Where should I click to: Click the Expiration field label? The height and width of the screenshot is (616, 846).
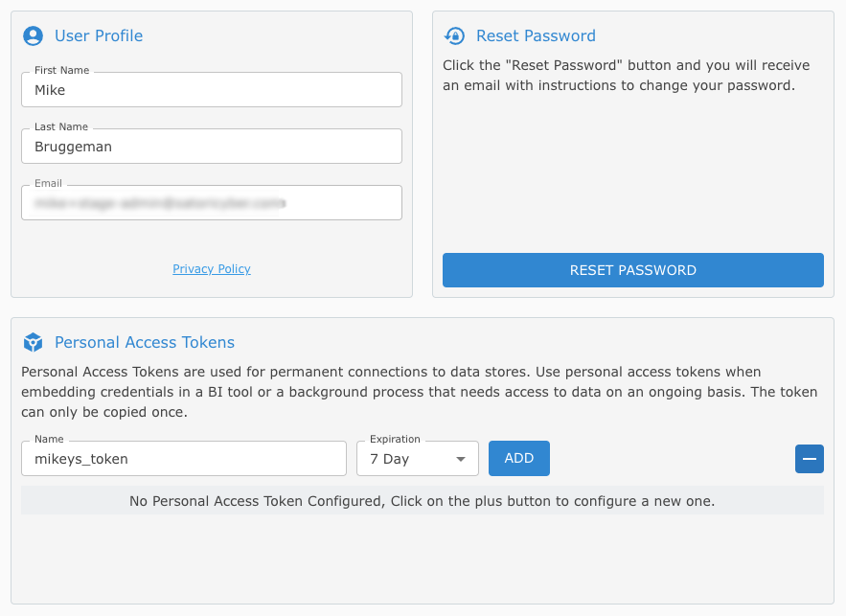(x=395, y=439)
